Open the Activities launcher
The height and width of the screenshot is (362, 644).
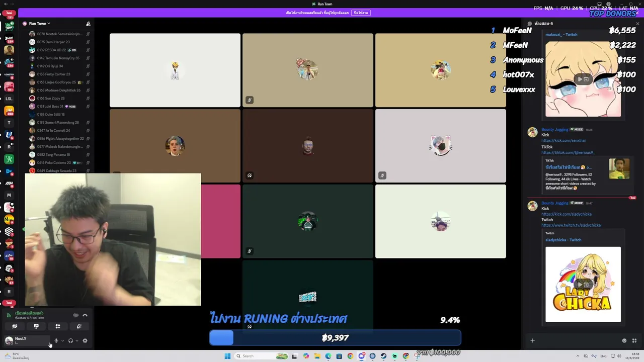58,326
